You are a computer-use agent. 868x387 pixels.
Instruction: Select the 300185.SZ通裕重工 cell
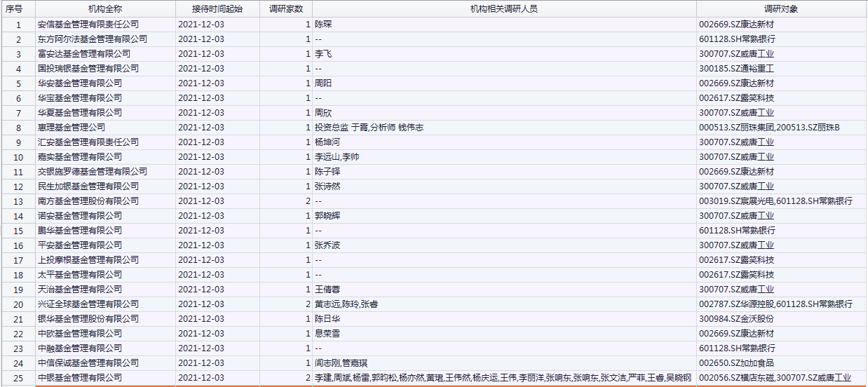(x=736, y=69)
